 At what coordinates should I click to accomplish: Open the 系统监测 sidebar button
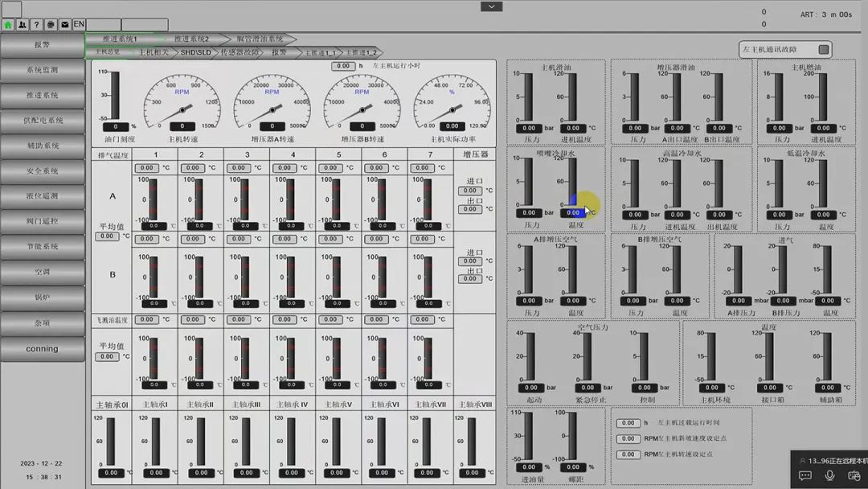click(x=43, y=70)
